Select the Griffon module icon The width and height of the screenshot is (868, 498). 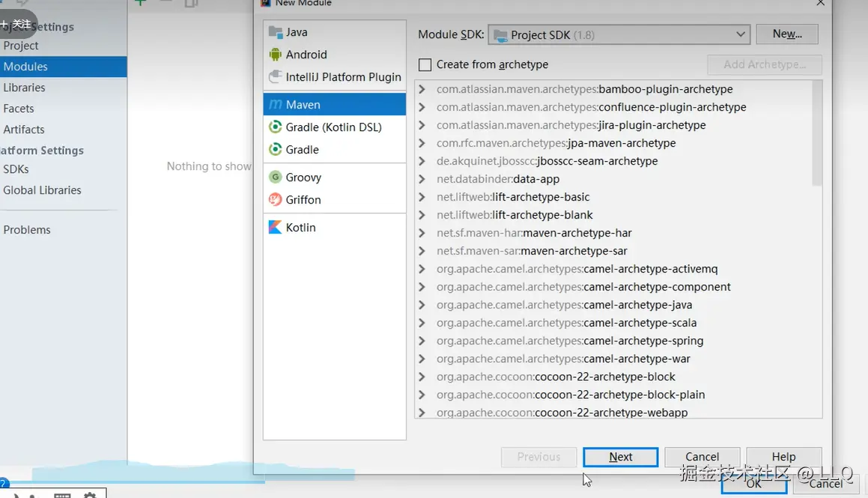pos(275,199)
